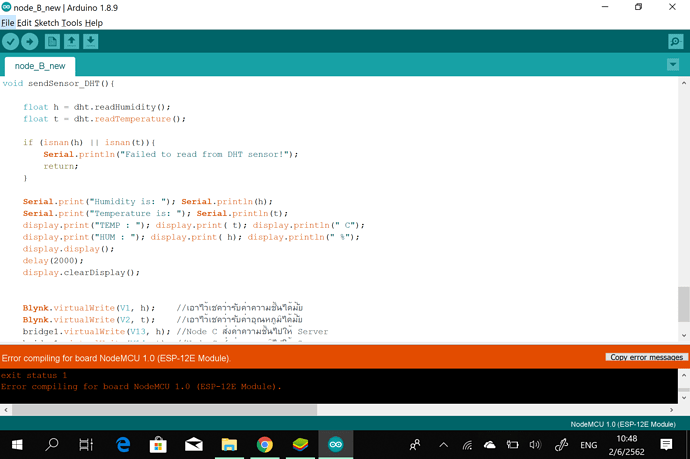The image size is (690, 459).
Task: Open the Serial Monitor magnifier icon
Action: click(x=675, y=42)
